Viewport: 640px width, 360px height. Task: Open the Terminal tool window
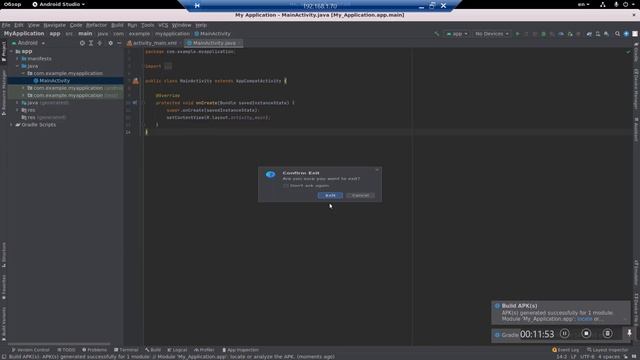pos(126,350)
